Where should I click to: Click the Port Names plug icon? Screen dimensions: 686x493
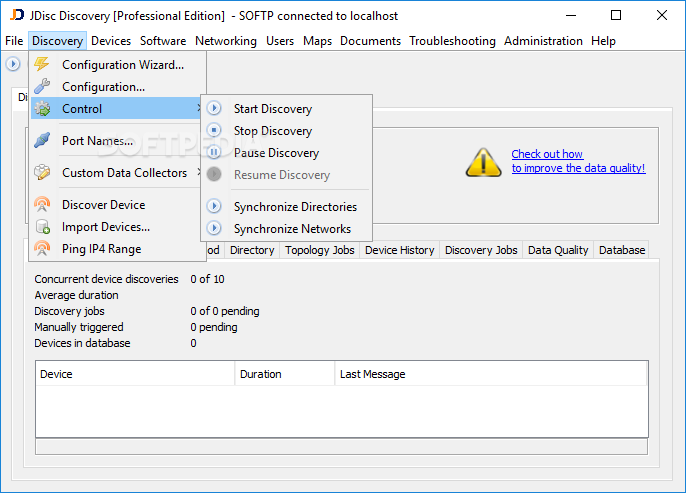(x=42, y=140)
